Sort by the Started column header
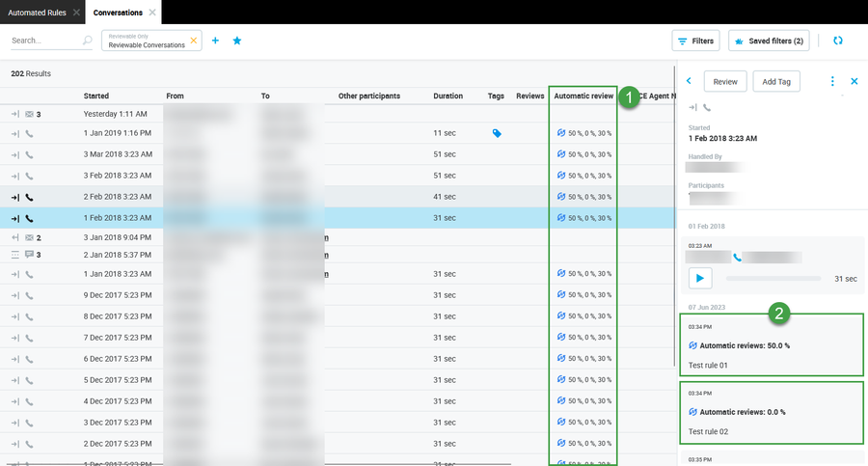The width and height of the screenshot is (868, 466). click(x=95, y=96)
